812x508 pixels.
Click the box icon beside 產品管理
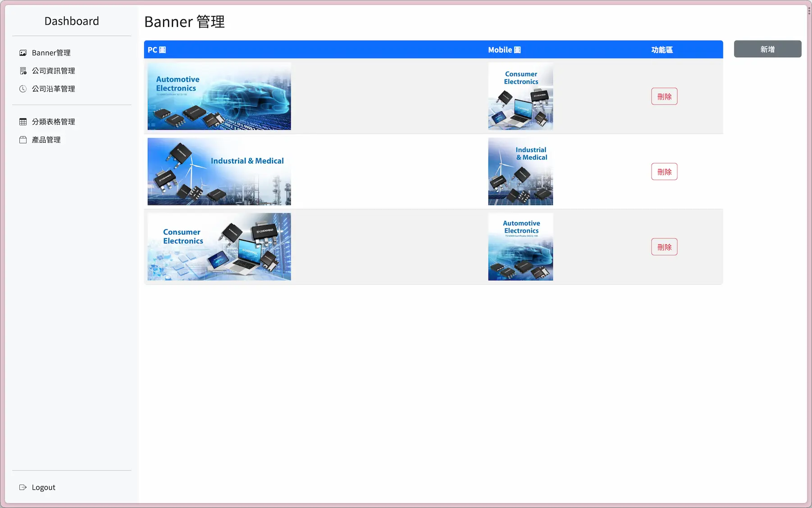point(23,140)
